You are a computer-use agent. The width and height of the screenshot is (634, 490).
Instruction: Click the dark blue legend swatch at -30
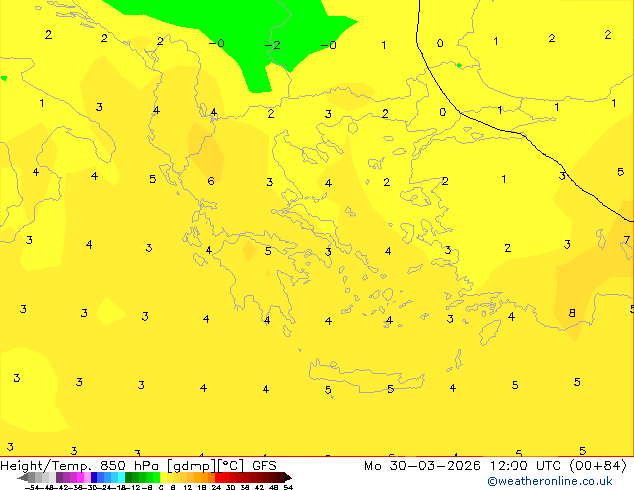coord(94,477)
